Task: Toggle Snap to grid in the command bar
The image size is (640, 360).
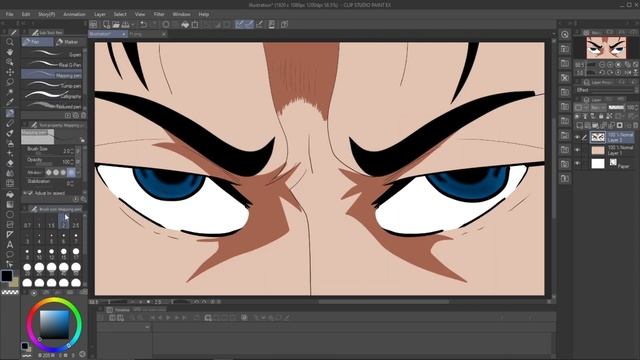Action: [259, 24]
